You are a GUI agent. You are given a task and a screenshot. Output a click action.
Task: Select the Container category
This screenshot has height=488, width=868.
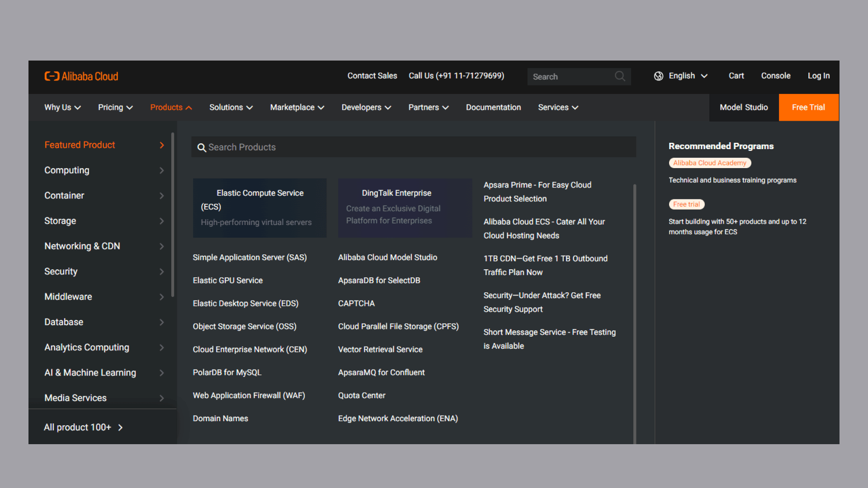(x=104, y=196)
